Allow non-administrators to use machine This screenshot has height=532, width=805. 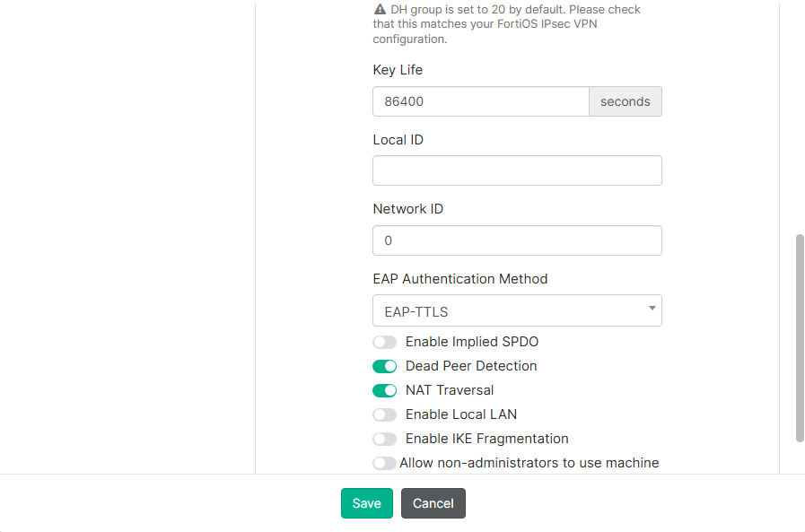click(x=384, y=463)
